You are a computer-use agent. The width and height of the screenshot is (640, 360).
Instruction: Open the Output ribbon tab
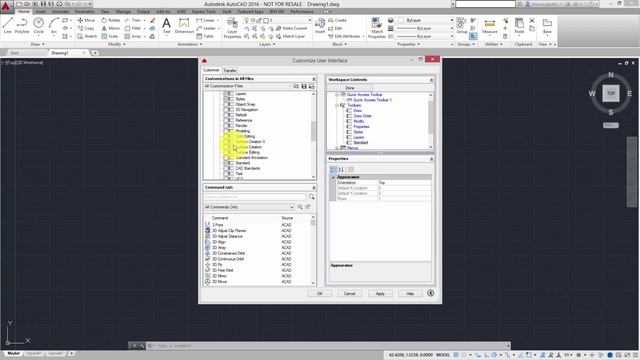click(x=143, y=12)
